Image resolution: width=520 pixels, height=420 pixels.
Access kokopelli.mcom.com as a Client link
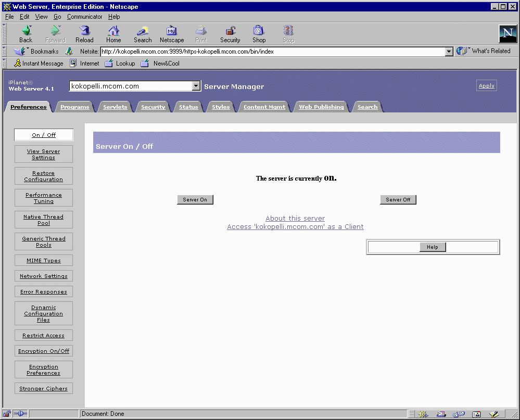295,227
